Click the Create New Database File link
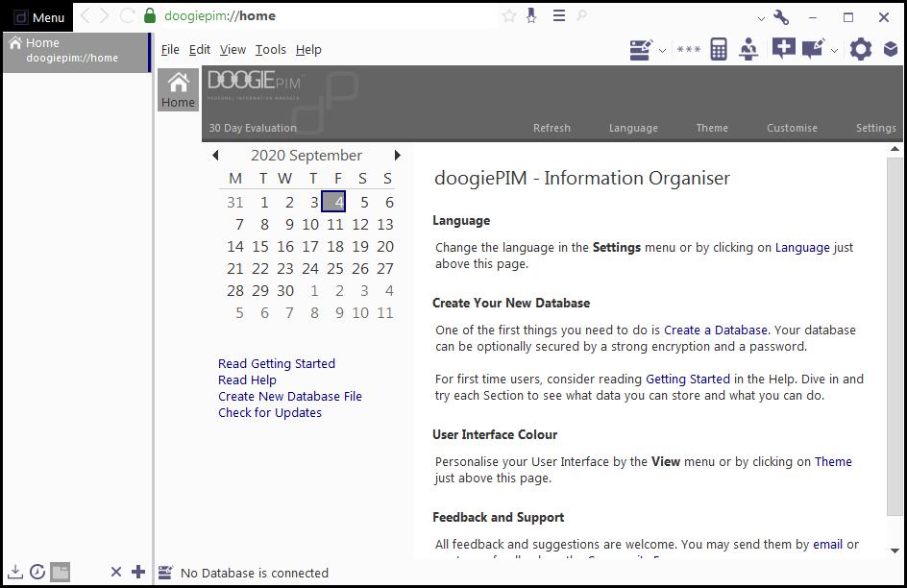 (x=289, y=396)
